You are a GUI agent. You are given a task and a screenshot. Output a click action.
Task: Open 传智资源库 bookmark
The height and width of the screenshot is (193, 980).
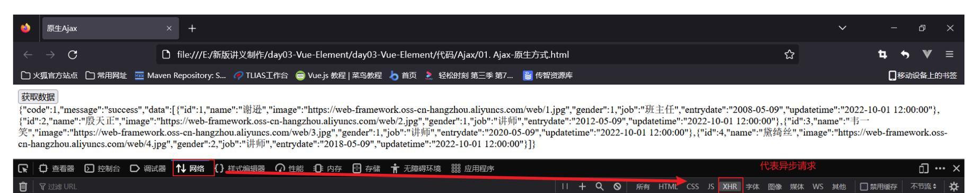tap(548, 75)
